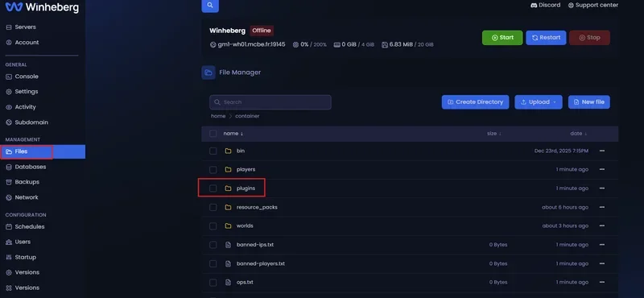Tick the checkbox for banned-players.txt
This screenshot has height=298, width=644.
tap(213, 263)
